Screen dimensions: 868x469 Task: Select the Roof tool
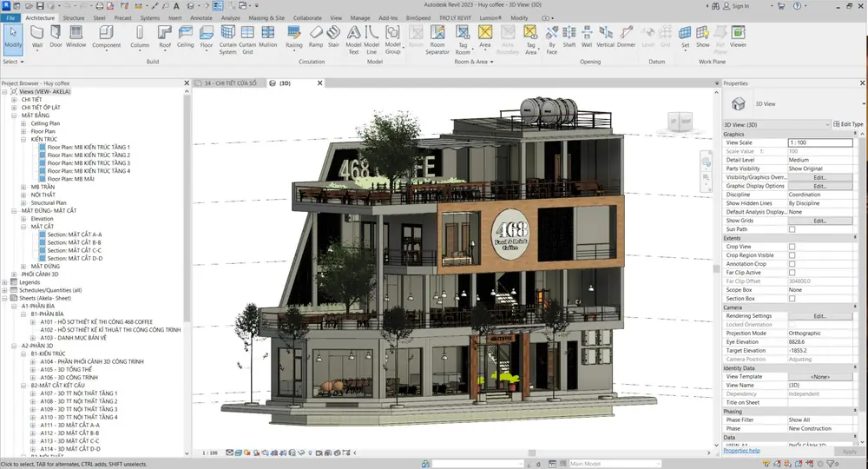pyautogui.click(x=164, y=37)
